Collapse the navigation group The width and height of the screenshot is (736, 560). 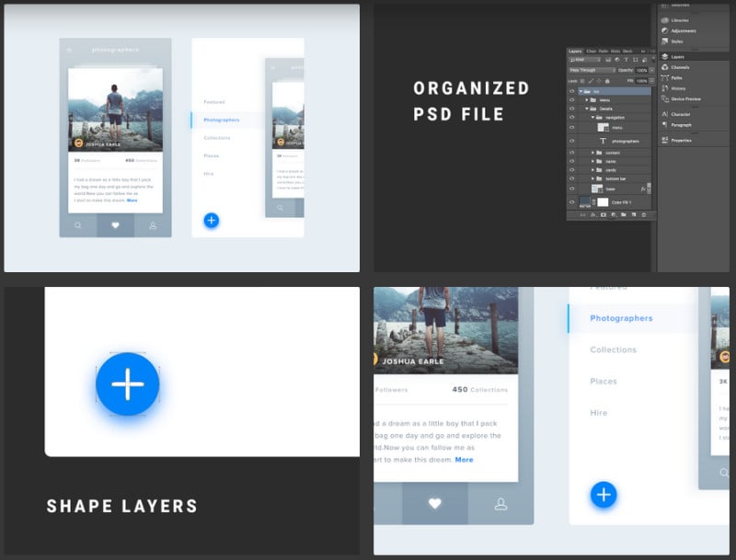point(592,118)
